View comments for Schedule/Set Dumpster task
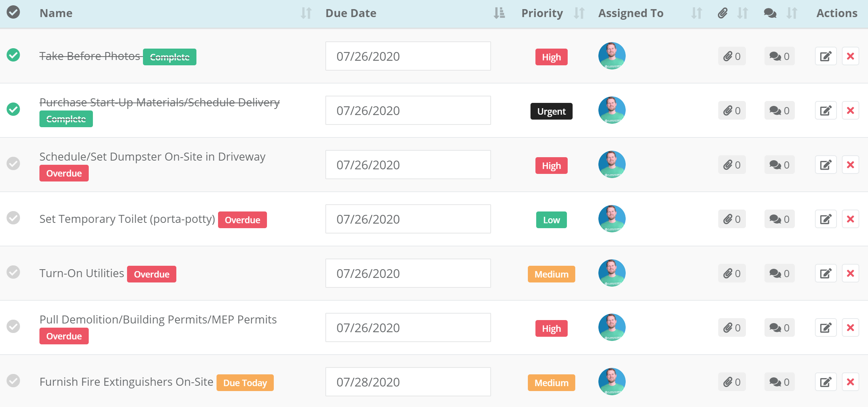 point(779,165)
